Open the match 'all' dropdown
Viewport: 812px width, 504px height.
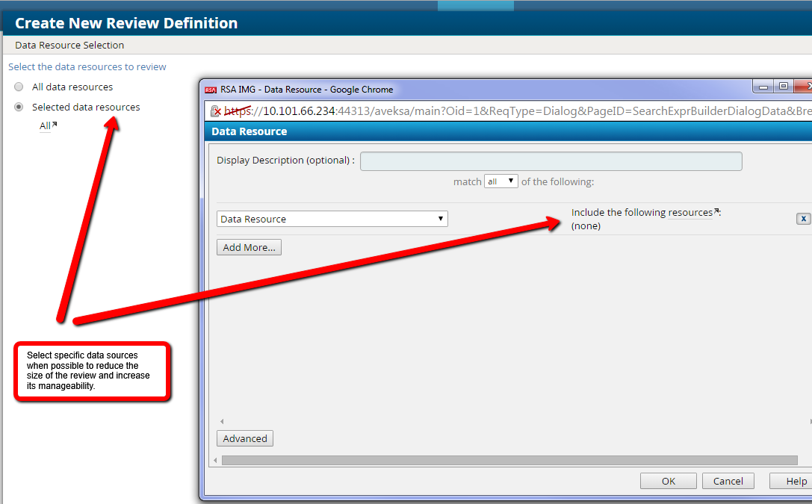pyautogui.click(x=501, y=181)
